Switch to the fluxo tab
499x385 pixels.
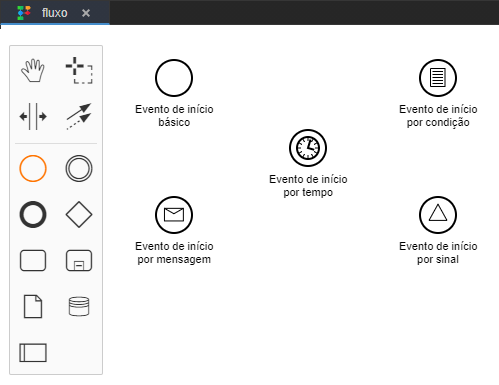tap(55, 13)
